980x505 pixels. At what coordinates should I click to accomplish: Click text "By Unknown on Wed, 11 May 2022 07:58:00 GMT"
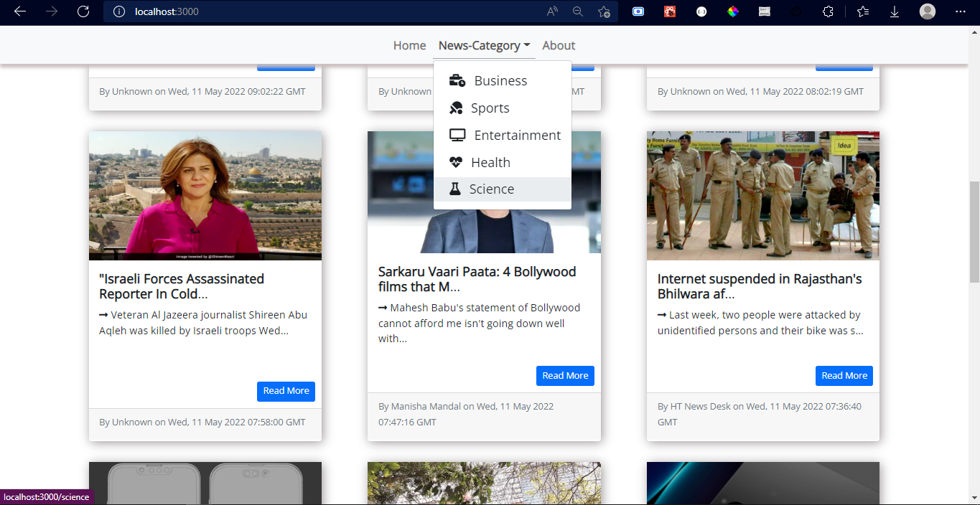[x=202, y=422]
